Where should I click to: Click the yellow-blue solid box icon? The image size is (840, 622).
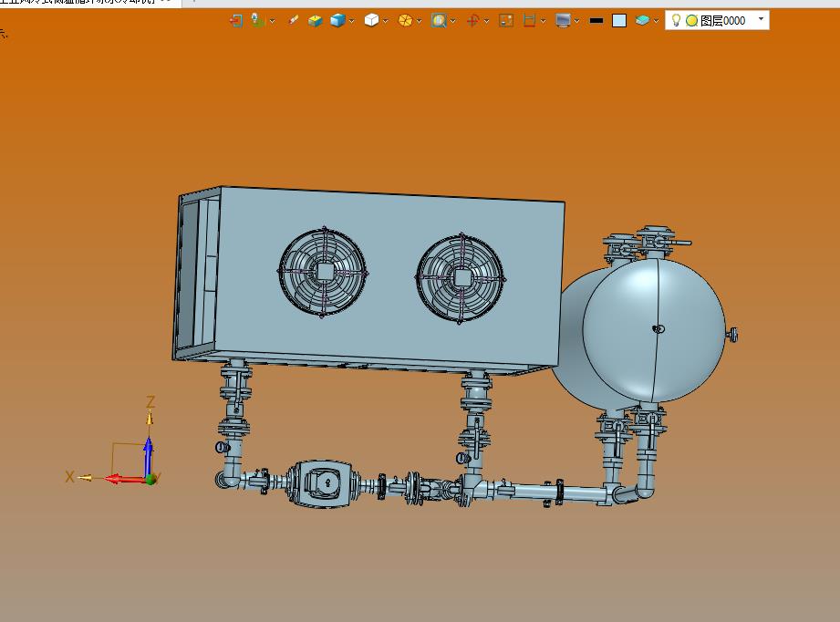tap(316, 20)
